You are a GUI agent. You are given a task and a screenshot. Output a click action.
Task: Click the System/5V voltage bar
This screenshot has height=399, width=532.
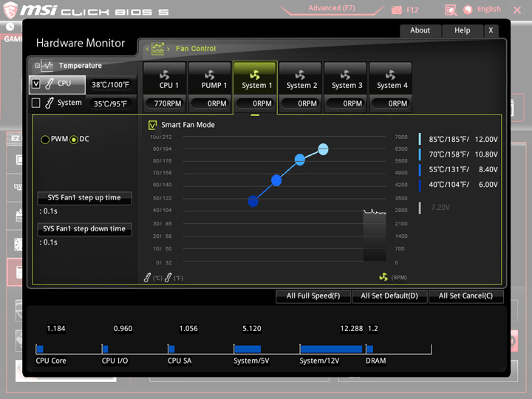248,349
